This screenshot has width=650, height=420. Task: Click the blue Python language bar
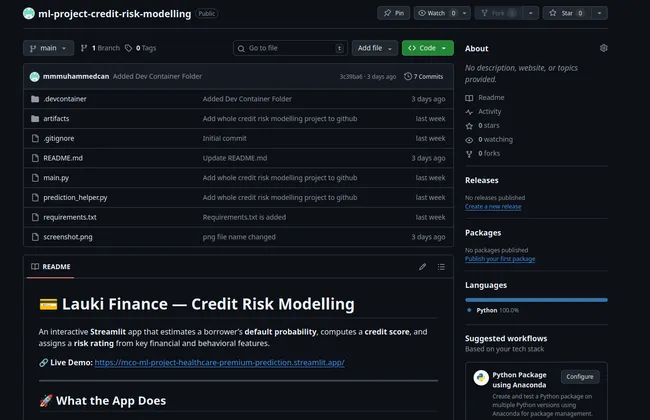coord(536,299)
